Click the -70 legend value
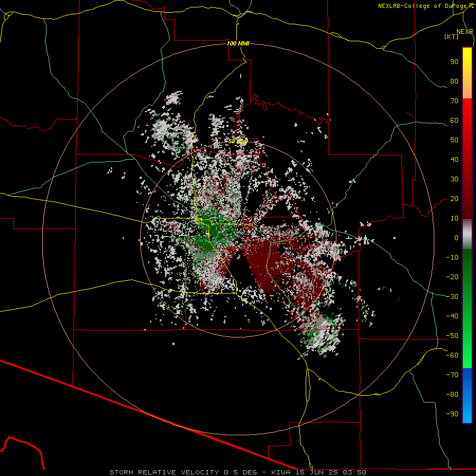The width and height of the screenshot is (476, 476). (x=452, y=375)
